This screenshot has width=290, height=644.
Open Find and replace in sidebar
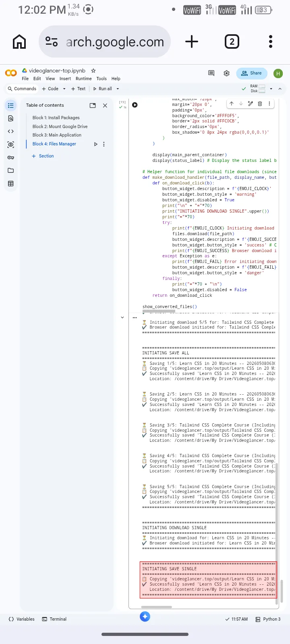tap(10, 118)
